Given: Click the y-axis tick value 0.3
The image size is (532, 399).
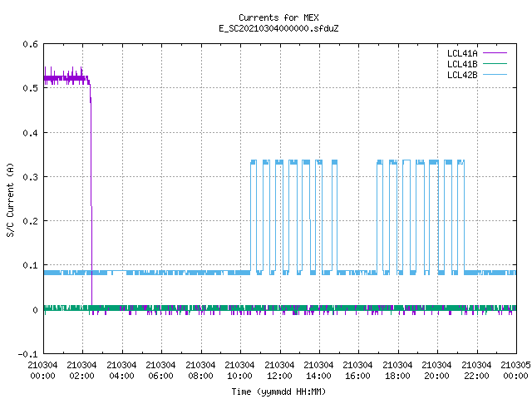Looking at the screenshot, I should (31, 177).
